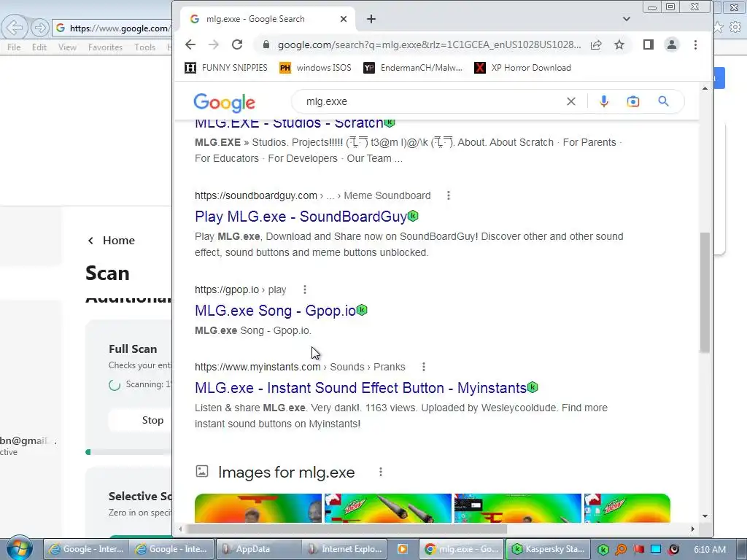
Task: Click Kaspersky badge next to SoundBoardGuy title
Action: [413, 216]
